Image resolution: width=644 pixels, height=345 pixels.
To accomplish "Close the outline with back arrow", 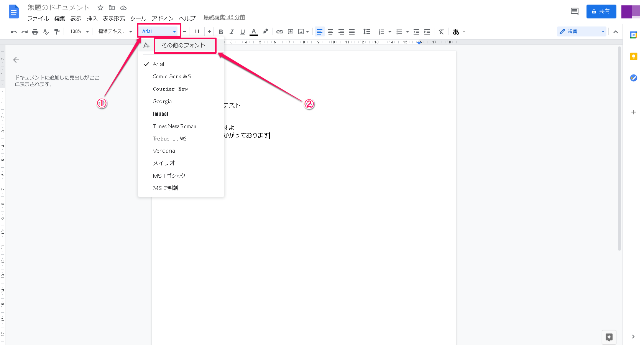I will click(16, 60).
